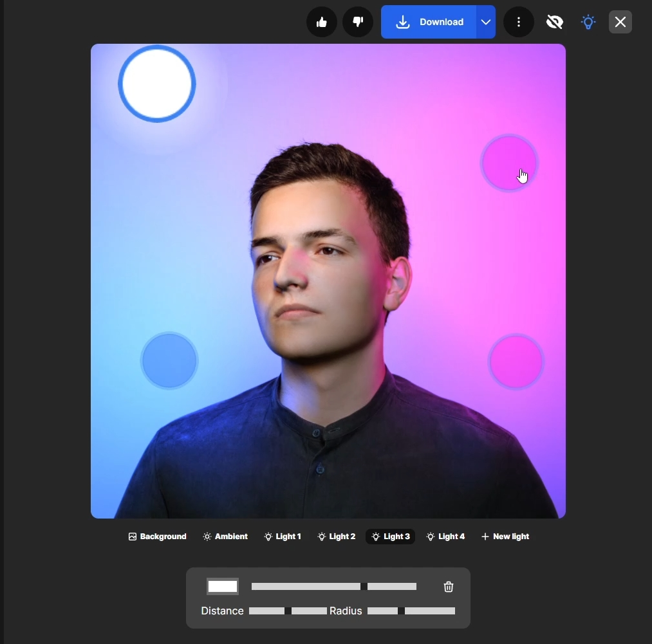Image resolution: width=652 pixels, height=644 pixels.
Task: Adjust the light intensity slider
Action: 334,586
